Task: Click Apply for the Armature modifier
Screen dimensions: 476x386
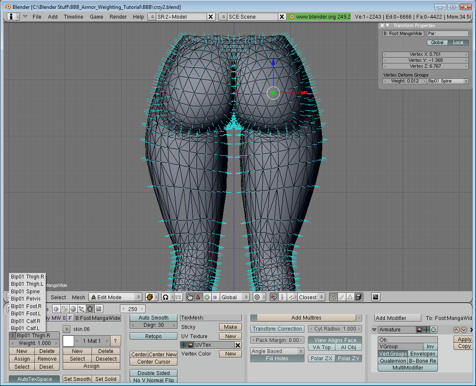Action: pos(464,339)
